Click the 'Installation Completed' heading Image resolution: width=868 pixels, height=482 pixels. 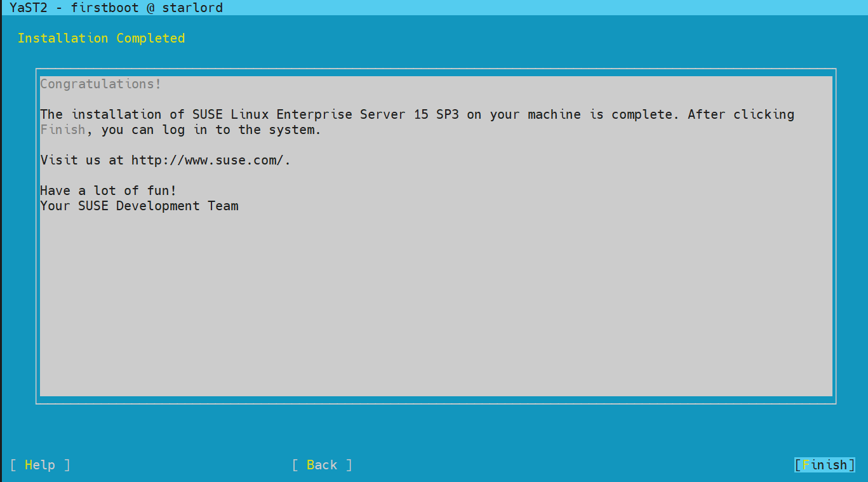101,38
